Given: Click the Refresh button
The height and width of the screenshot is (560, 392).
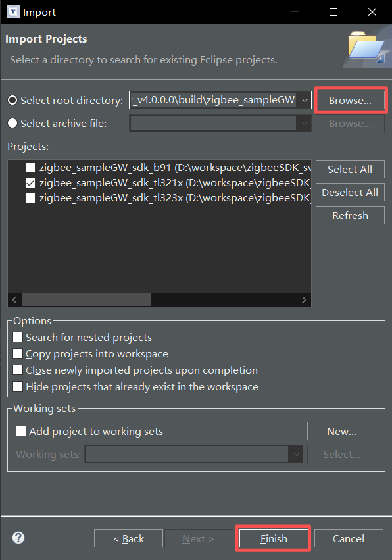Looking at the screenshot, I should [x=350, y=215].
